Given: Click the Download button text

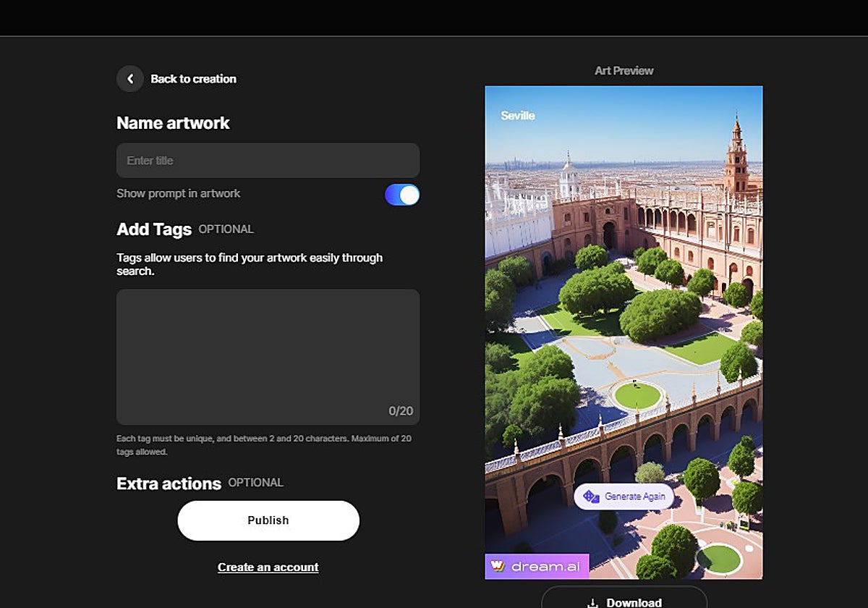Looking at the screenshot, I should point(634,602).
